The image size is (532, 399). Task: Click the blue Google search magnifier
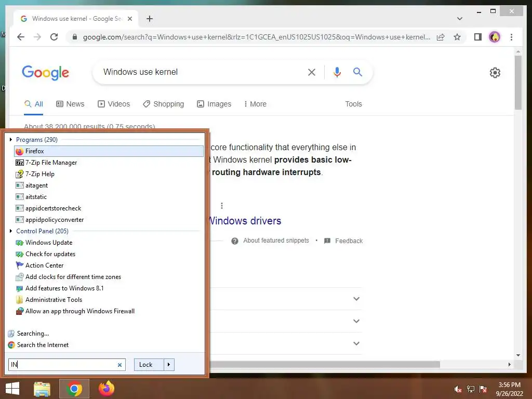coord(357,72)
